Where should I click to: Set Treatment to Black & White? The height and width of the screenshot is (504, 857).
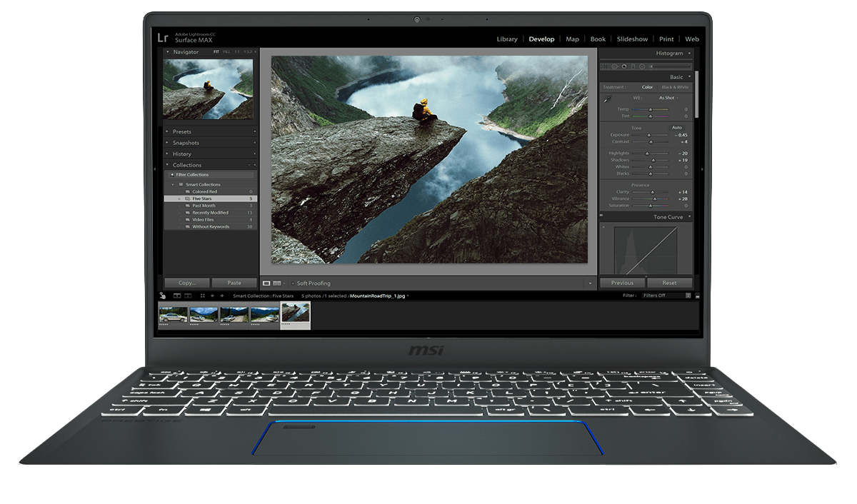pyautogui.click(x=675, y=87)
